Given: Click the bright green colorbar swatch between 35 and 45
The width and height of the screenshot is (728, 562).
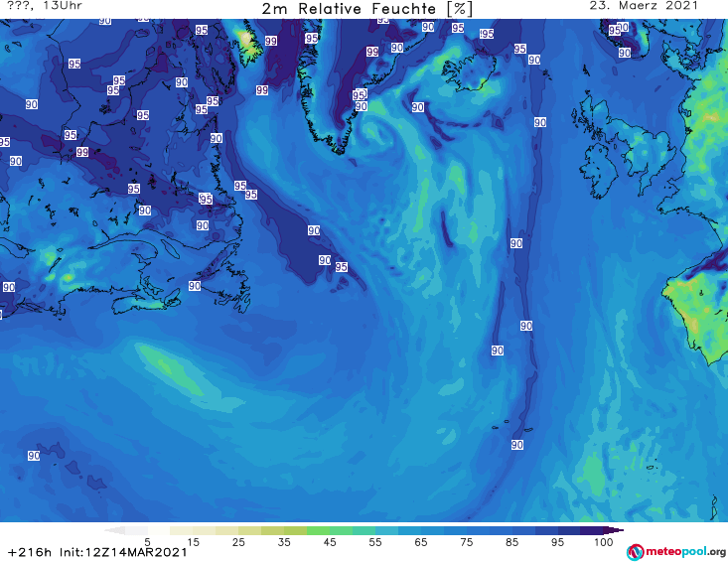Looking at the screenshot, I should [x=318, y=530].
